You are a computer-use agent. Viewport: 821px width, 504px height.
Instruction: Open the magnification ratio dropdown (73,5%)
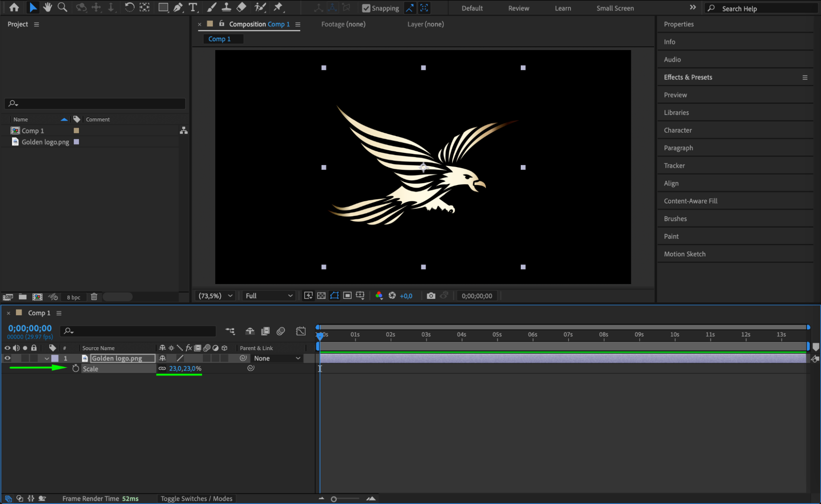pyautogui.click(x=215, y=296)
